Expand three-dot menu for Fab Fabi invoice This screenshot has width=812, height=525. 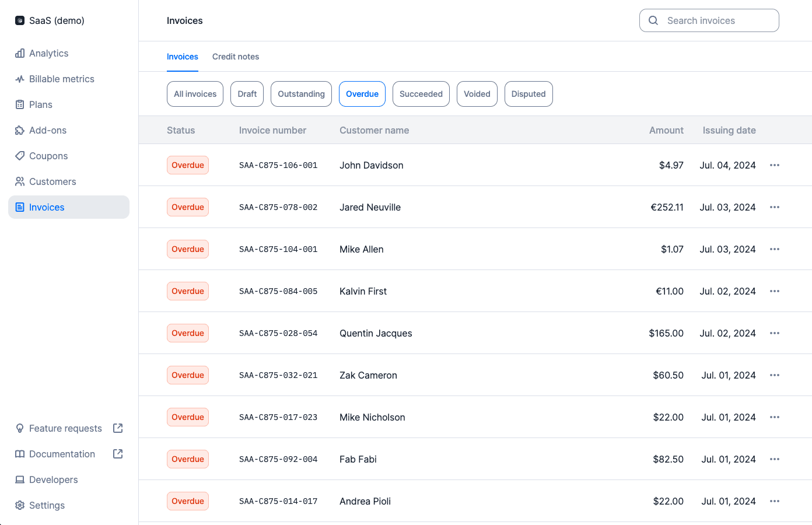click(775, 459)
